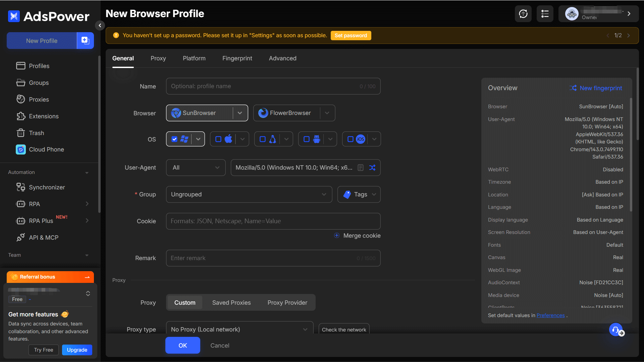Viewport: 644px width, 362px height.
Task: Click the Cookie input field
Action: pyautogui.click(x=273, y=221)
